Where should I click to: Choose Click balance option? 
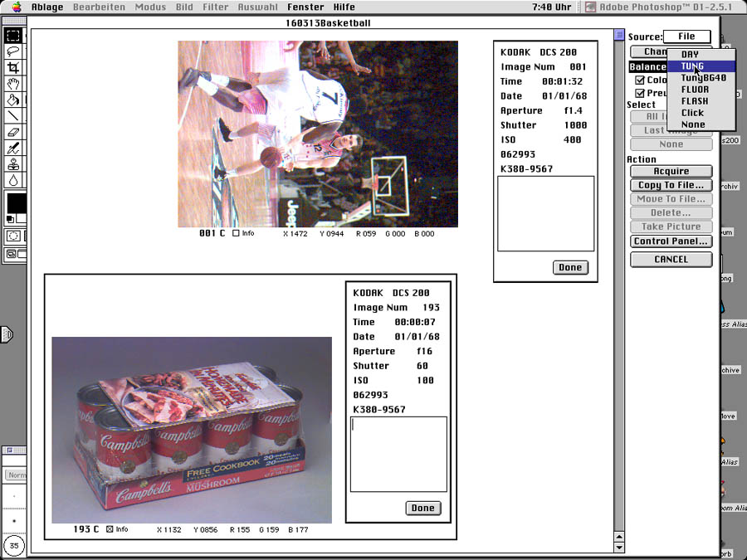[x=701, y=113]
